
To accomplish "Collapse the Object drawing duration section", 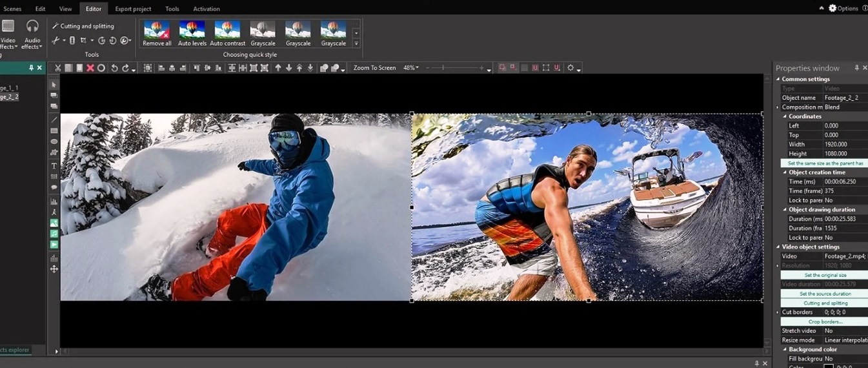I will [785, 210].
